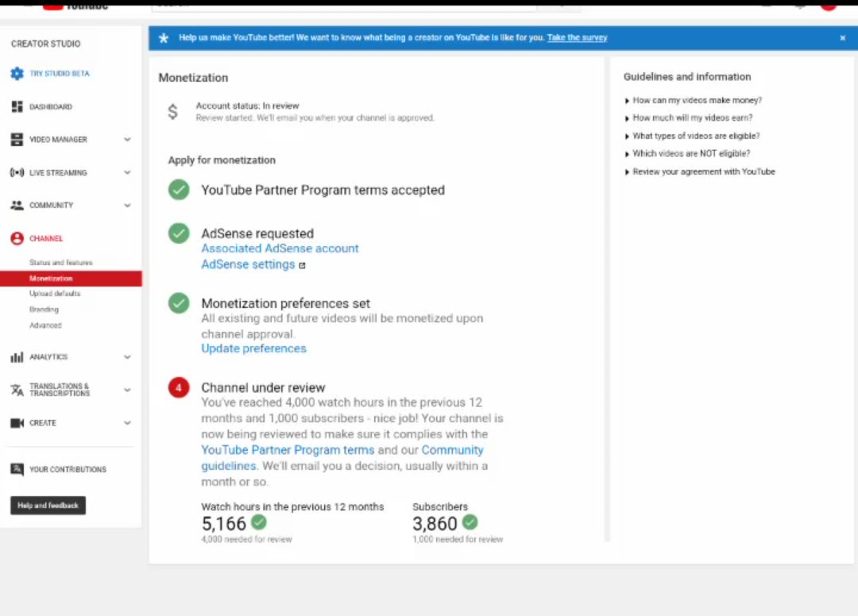This screenshot has width=858, height=616.
Task: Expand the Translations & Transcriptions chevron
Action: (x=127, y=390)
